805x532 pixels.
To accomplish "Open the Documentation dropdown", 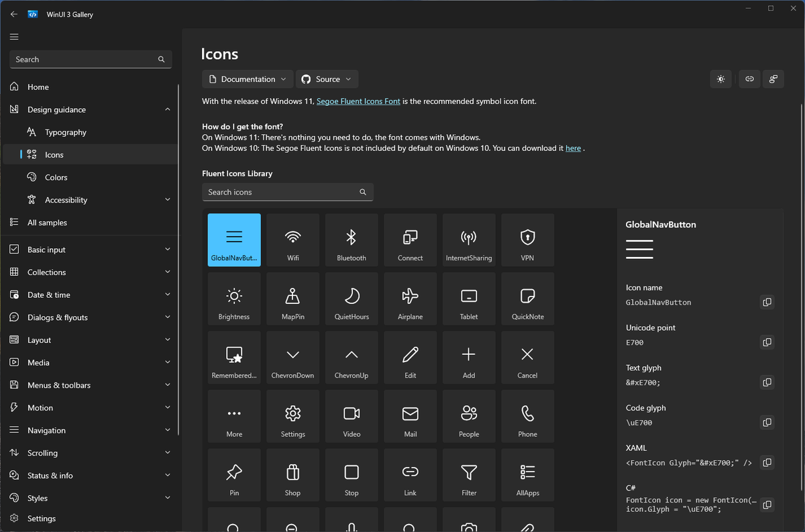I will (248, 79).
